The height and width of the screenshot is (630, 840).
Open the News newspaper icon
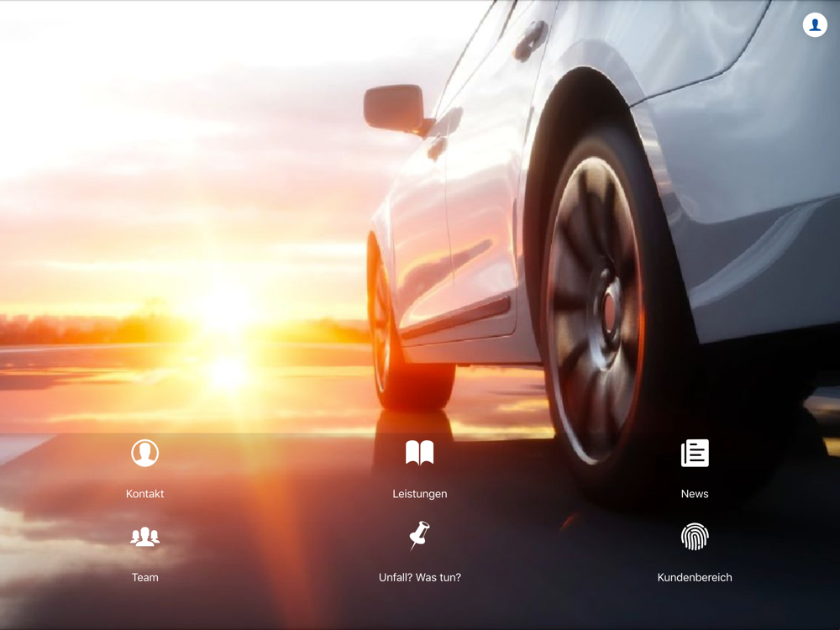(x=695, y=454)
